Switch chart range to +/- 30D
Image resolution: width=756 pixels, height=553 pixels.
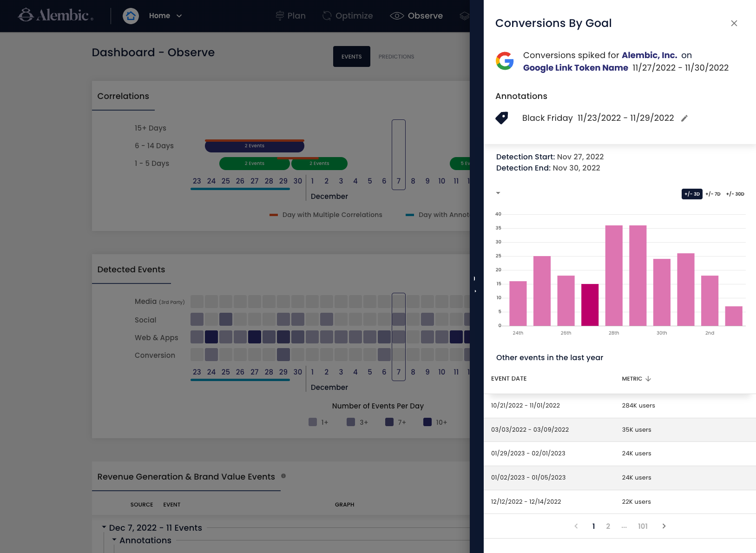735,194
